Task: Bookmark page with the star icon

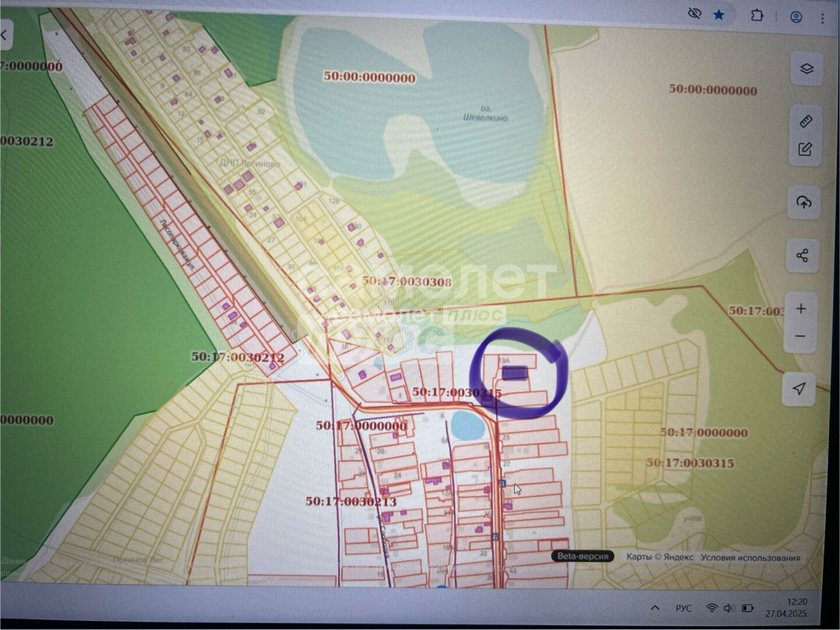Action: point(719,15)
